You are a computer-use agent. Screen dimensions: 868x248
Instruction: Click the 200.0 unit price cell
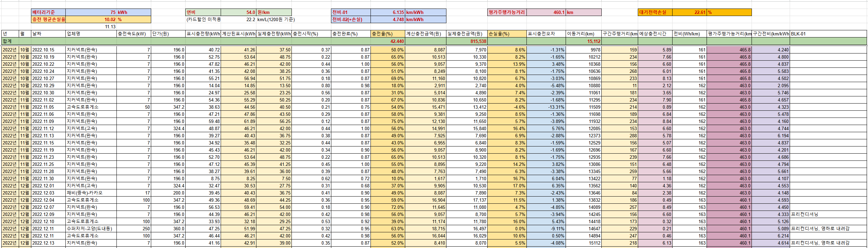click(168, 193)
